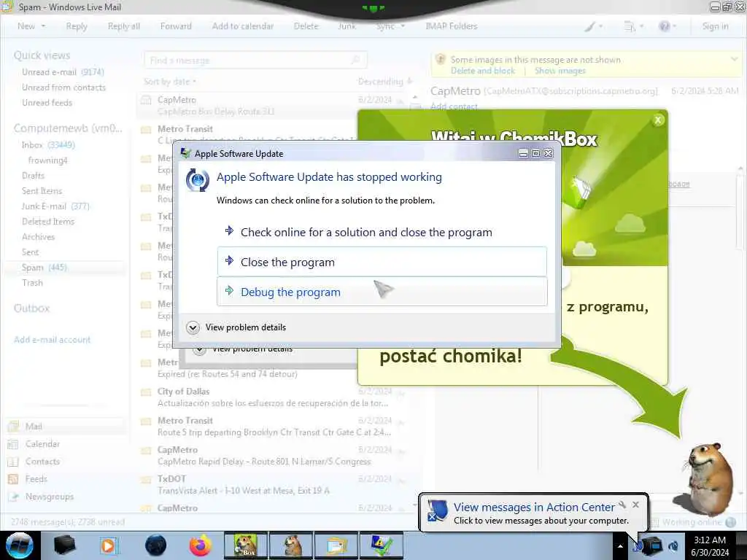Image resolution: width=747 pixels, height=560 pixels.
Task: Open TxDOT TransVista Alert I-10 West message
Action: pyautogui.click(x=274, y=485)
